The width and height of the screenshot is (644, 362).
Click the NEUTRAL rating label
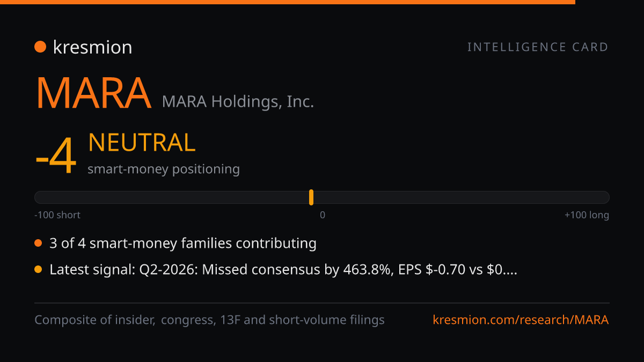tap(142, 143)
